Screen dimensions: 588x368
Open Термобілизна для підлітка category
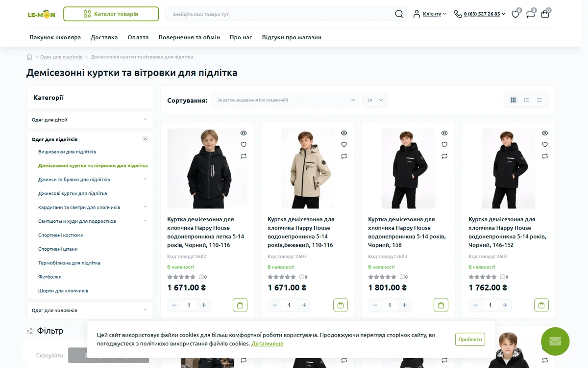click(69, 263)
